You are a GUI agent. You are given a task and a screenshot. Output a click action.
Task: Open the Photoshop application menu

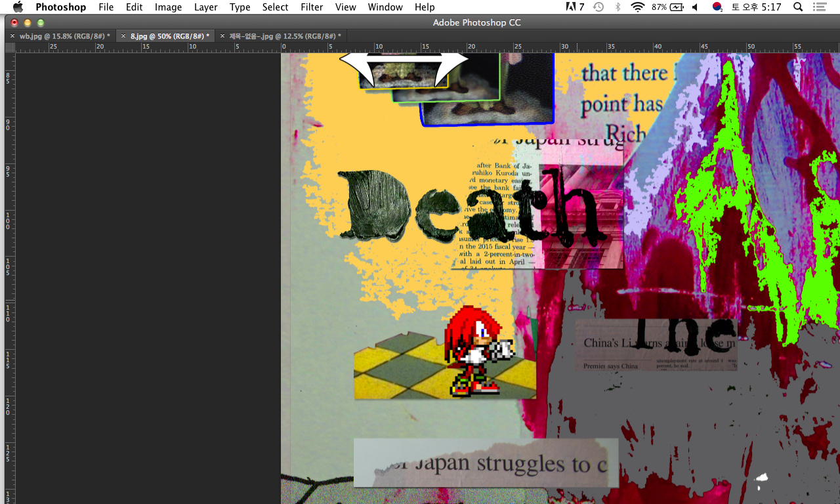(x=60, y=7)
